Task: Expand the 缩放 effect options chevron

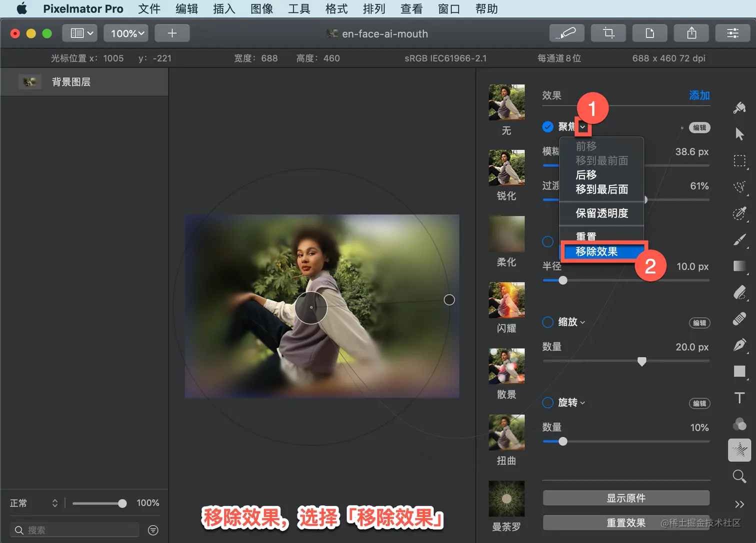Action: click(x=582, y=322)
